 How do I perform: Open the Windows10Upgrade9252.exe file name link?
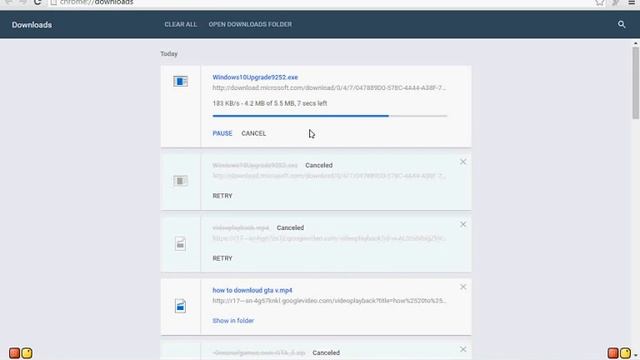tap(255, 77)
